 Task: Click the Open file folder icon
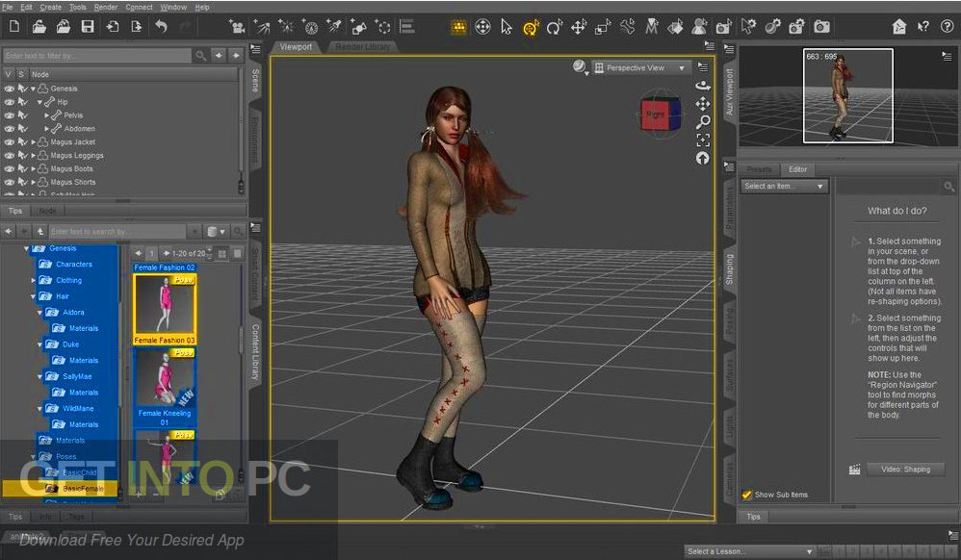(39, 26)
